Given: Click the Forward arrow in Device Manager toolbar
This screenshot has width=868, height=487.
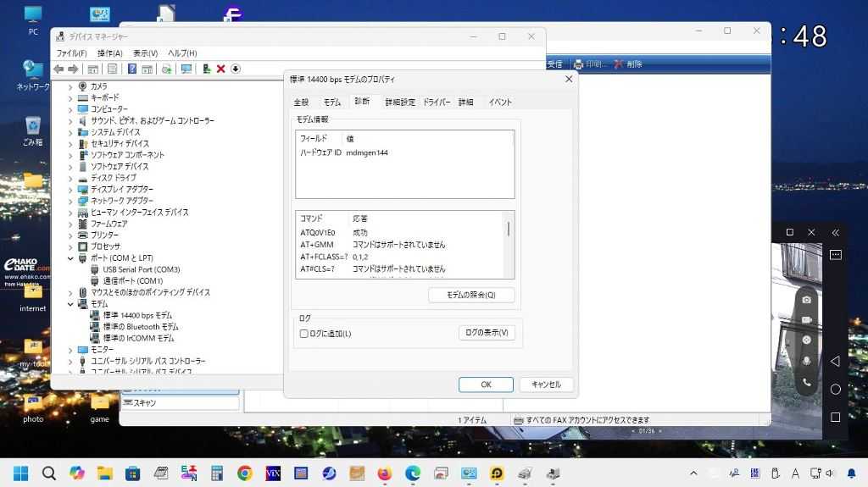Looking at the screenshot, I should coord(73,69).
